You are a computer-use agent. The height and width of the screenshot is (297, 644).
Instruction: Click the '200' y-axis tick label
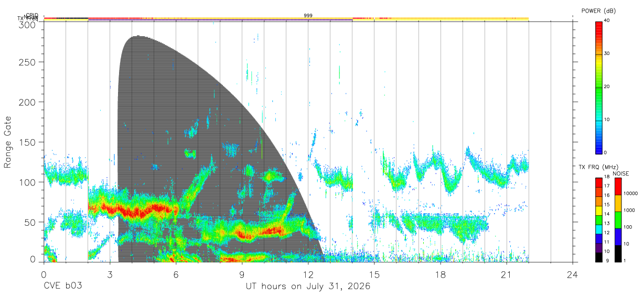[27, 102]
